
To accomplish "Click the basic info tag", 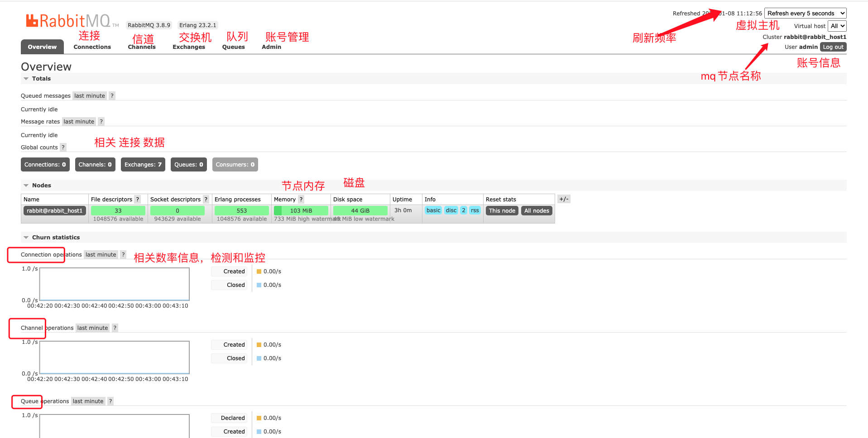I will (433, 210).
